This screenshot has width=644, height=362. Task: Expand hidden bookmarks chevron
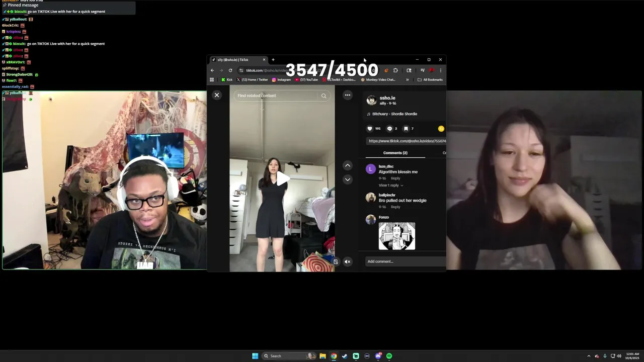pos(408,79)
